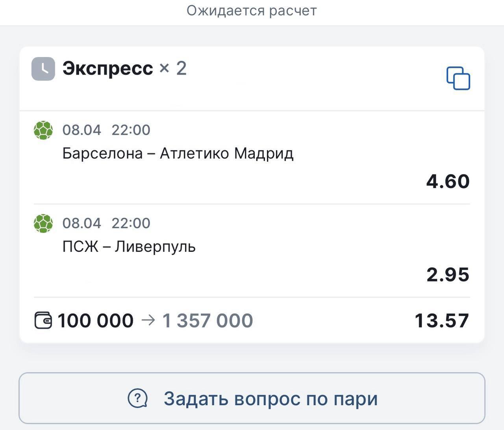The width and height of the screenshot is (504, 430).
Task: Click the 4.60 odds value
Action: click(x=448, y=181)
